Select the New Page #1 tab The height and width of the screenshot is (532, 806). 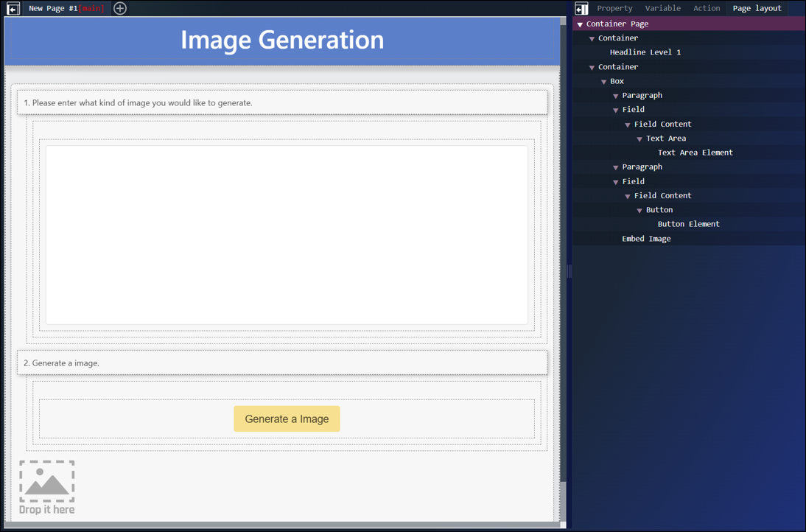pyautogui.click(x=66, y=8)
